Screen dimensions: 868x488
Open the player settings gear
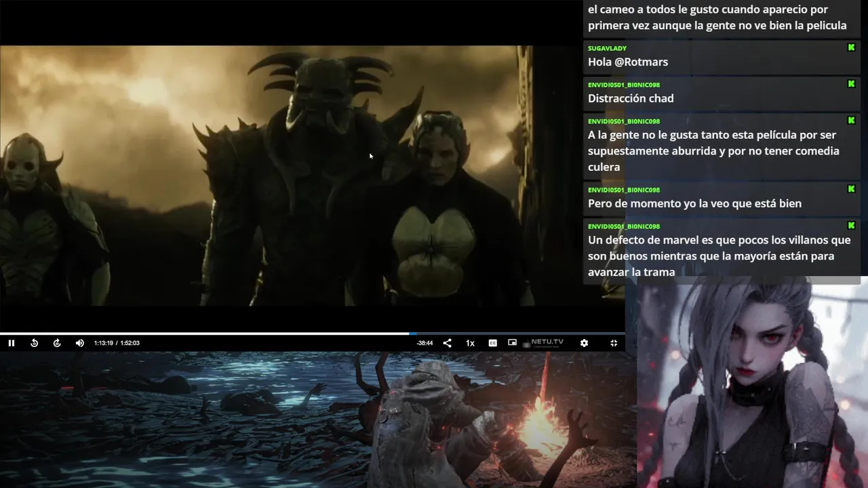[x=584, y=343]
